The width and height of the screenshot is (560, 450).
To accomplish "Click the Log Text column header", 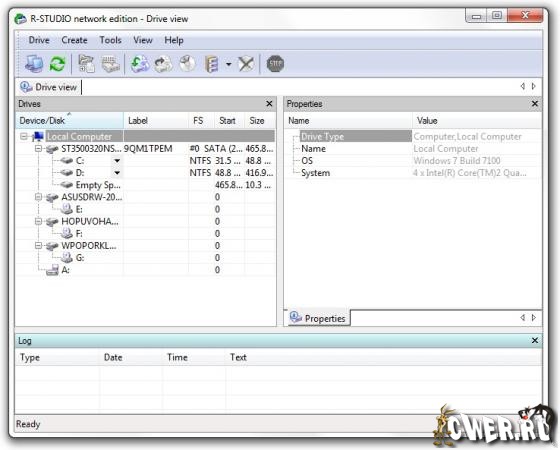I will [384, 358].
